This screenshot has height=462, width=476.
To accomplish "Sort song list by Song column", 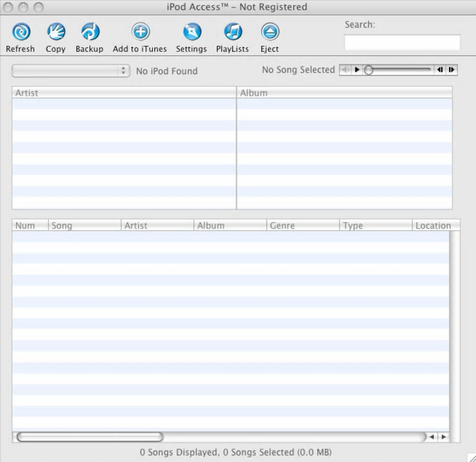I will point(84,225).
